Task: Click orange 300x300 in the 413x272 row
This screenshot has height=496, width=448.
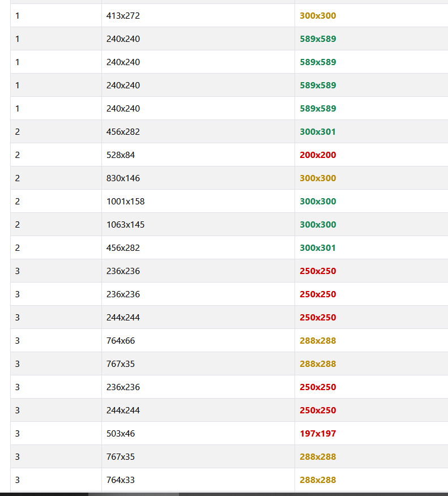Action: (318, 16)
